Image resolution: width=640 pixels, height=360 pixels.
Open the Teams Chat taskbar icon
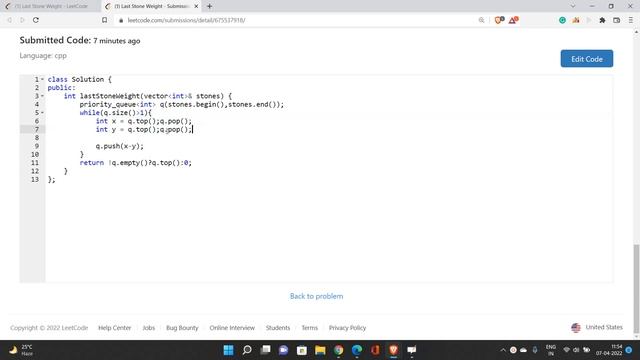click(283, 350)
